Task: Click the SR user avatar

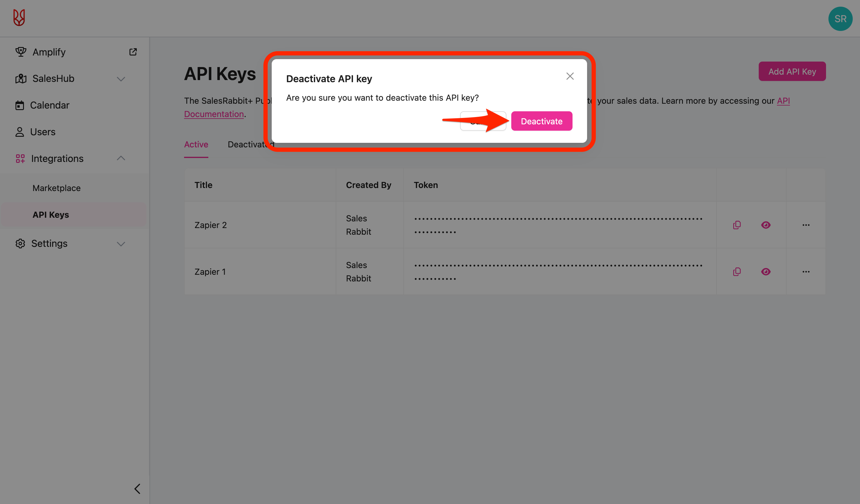Action: click(x=840, y=19)
